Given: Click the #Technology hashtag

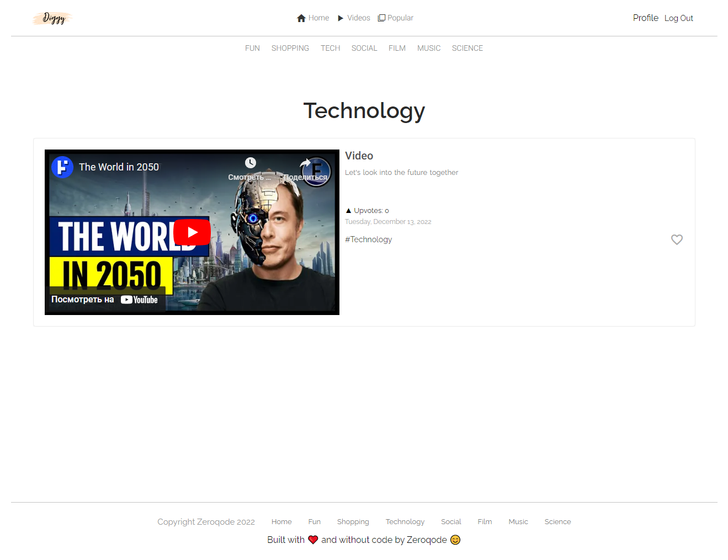Looking at the screenshot, I should pyautogui.click(x=368, y=239).
